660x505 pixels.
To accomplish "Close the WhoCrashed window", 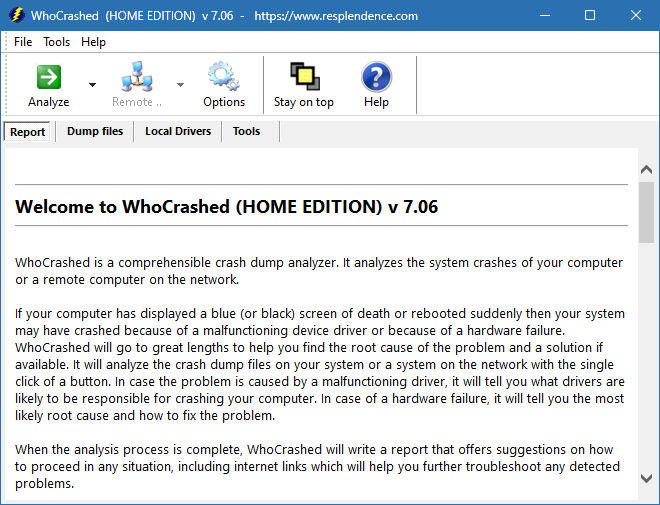I will [x=636, y=16].
